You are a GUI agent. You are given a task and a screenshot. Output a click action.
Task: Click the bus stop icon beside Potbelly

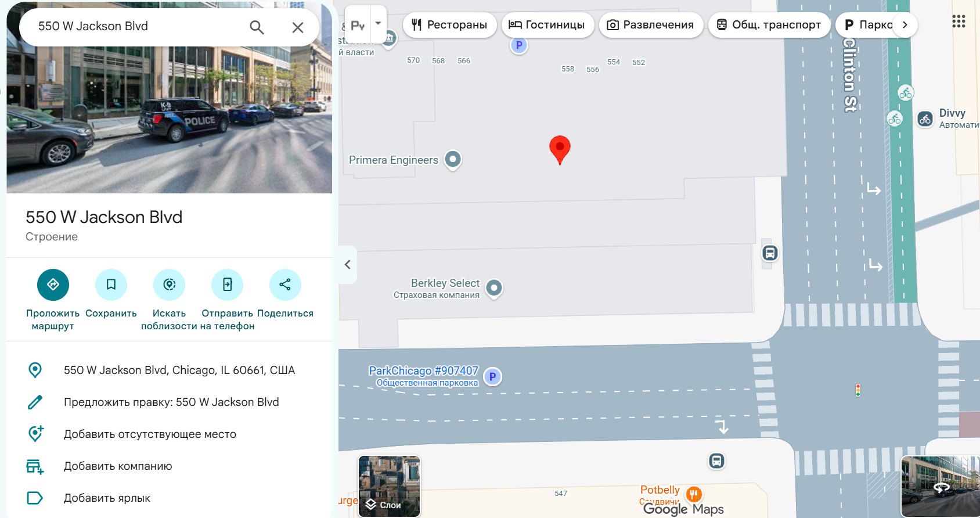click(717, 461)
